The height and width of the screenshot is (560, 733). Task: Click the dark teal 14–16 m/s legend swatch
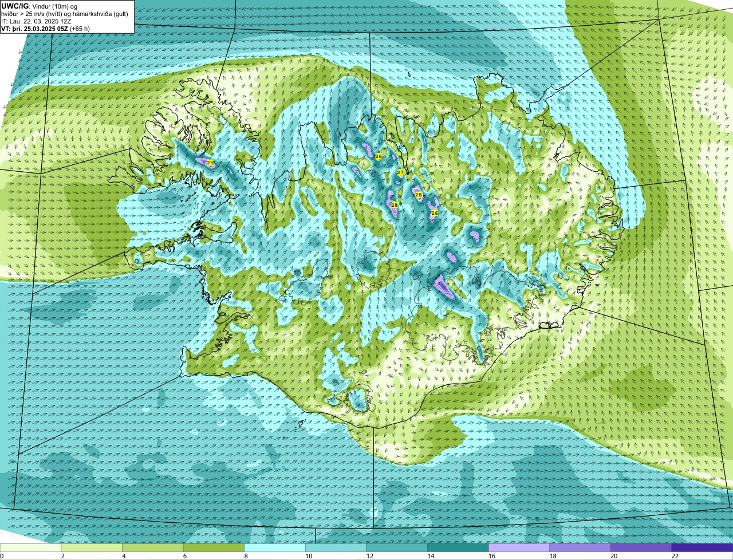coord(458,548)
